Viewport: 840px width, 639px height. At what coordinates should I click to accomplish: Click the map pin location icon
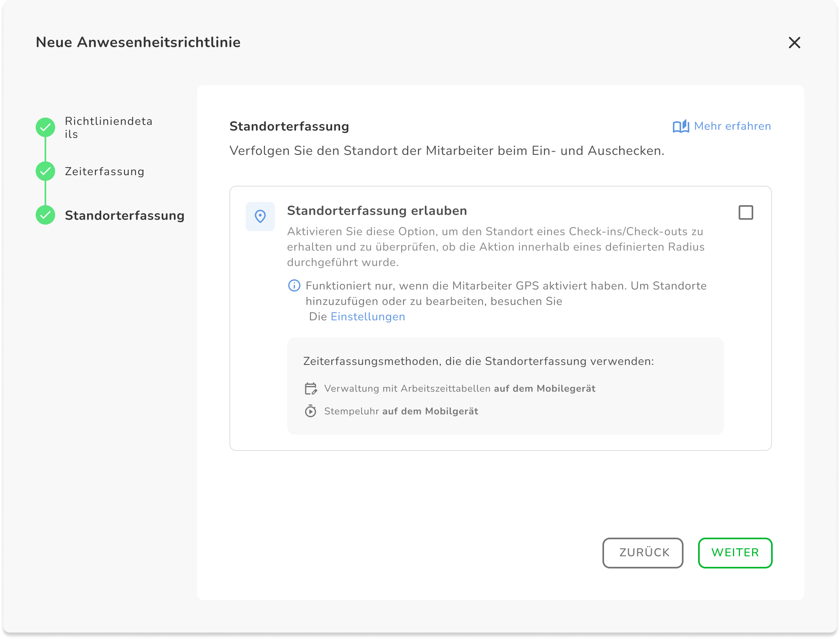260,216
